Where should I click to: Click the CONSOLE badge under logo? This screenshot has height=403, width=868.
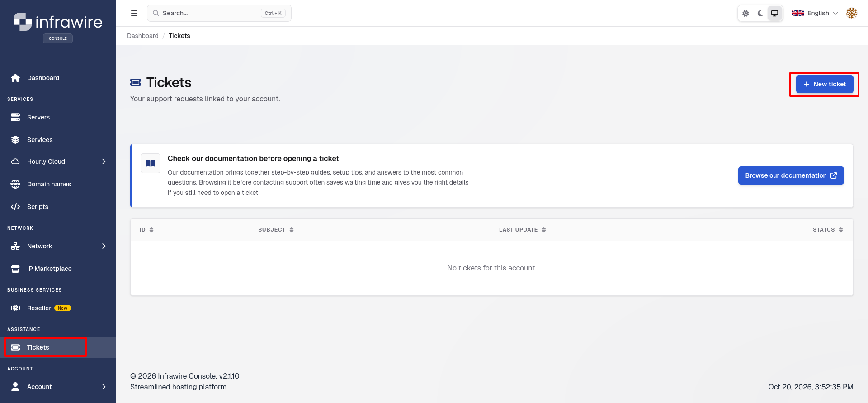pyautogui.click(x=58, y=38)
